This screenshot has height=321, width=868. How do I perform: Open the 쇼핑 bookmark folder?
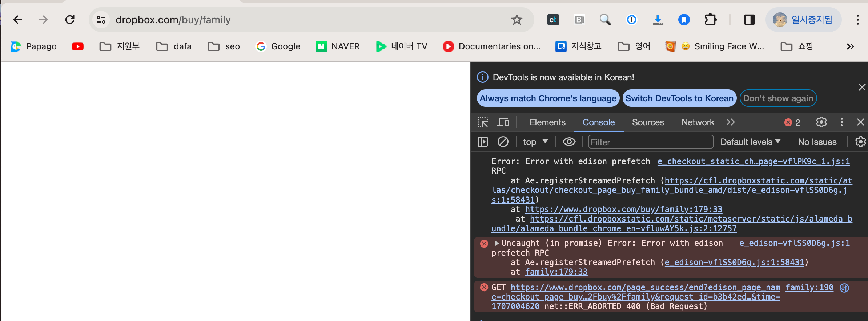797,46
